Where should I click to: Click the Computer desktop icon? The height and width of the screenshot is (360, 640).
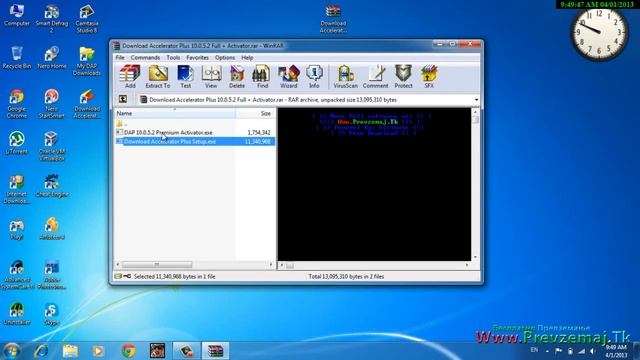point(17,16)
